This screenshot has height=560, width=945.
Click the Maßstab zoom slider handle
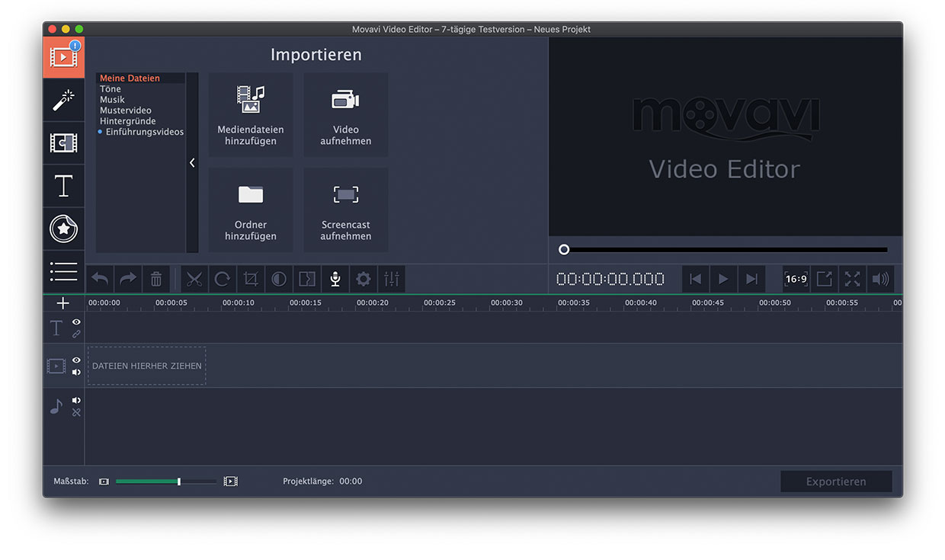[x=179, y=482]
